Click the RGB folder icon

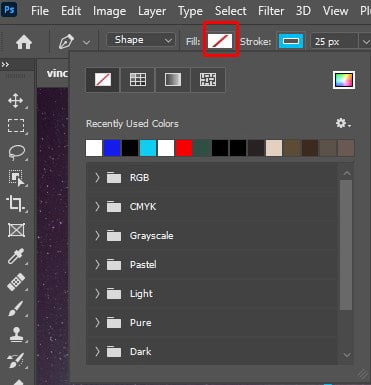click(114, 178)
